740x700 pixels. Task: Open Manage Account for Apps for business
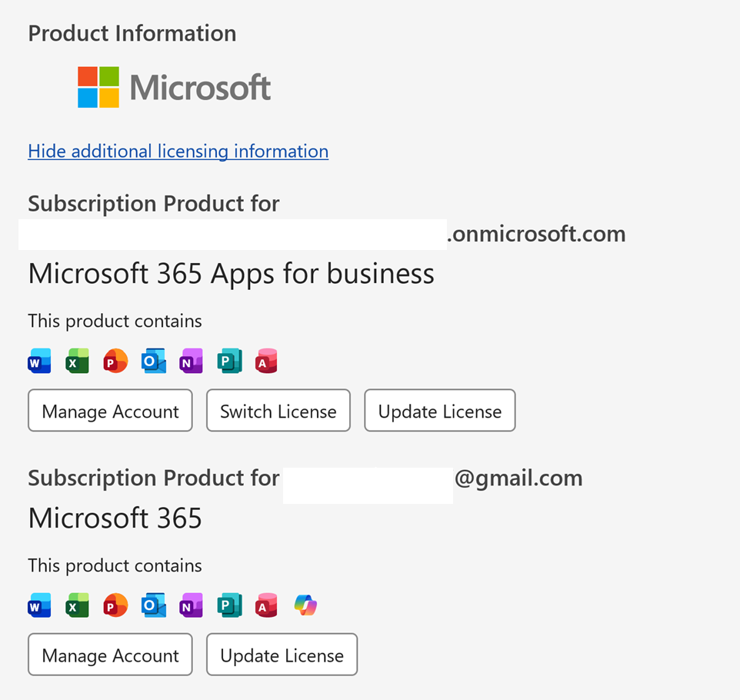(111, 410)
